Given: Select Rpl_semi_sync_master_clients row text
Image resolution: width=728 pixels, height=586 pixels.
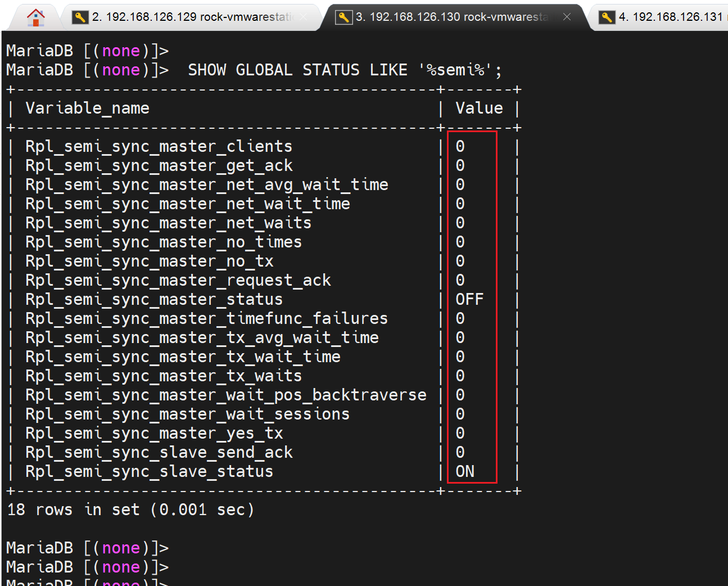Looking at the screenshot, I should point(159,146).
